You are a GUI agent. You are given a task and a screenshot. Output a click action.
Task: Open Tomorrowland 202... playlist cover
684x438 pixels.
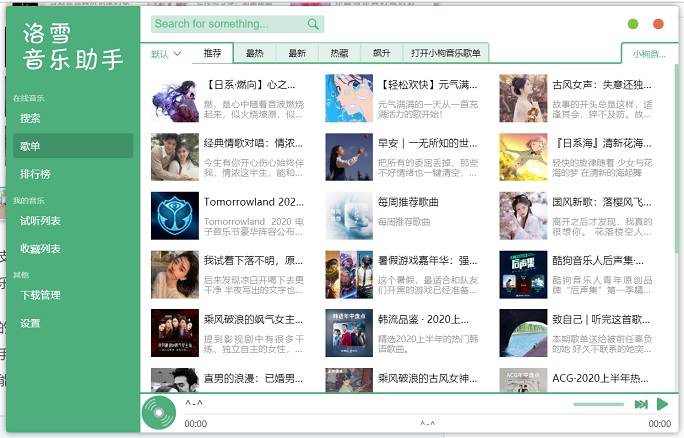pyautogui.click(x=175, y=216)
